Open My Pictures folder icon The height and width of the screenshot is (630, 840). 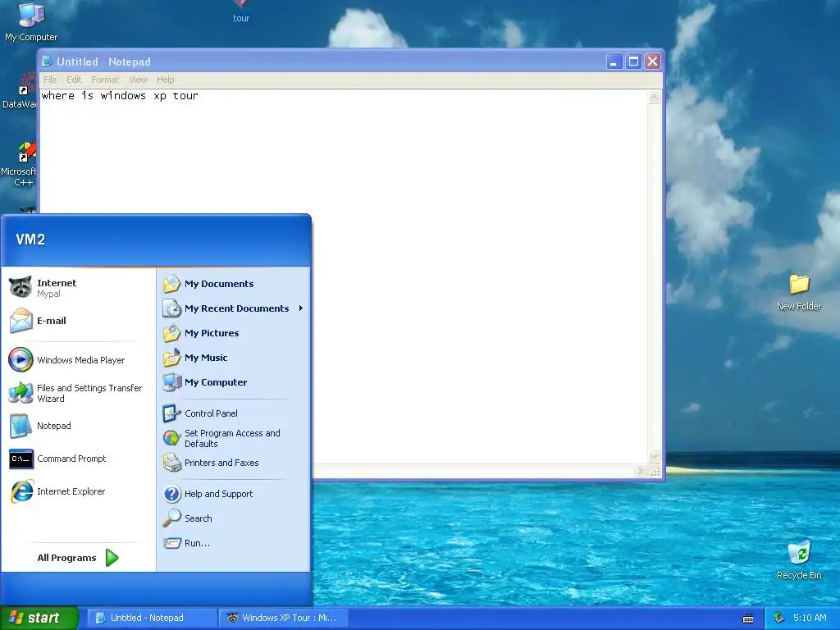(172, 333)
